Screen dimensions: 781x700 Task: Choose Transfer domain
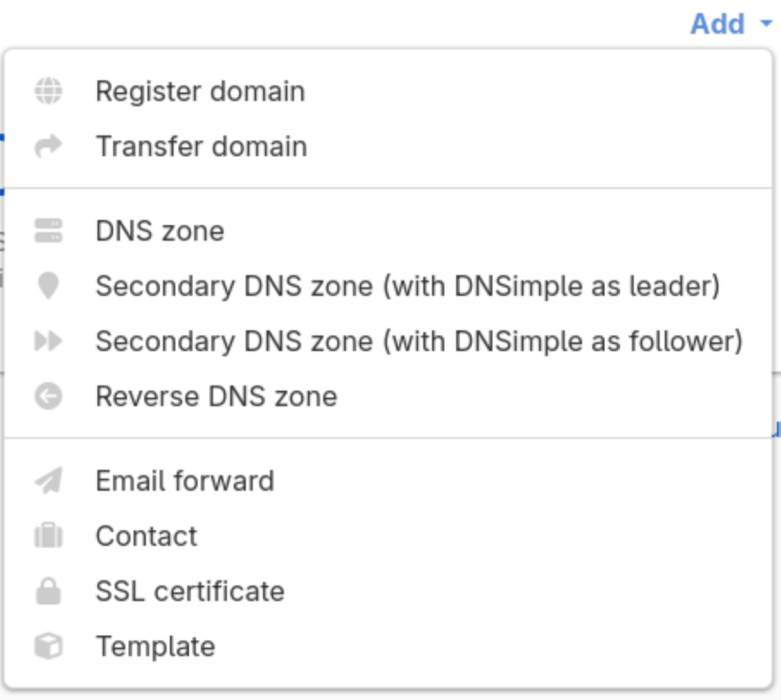(201, 146)
